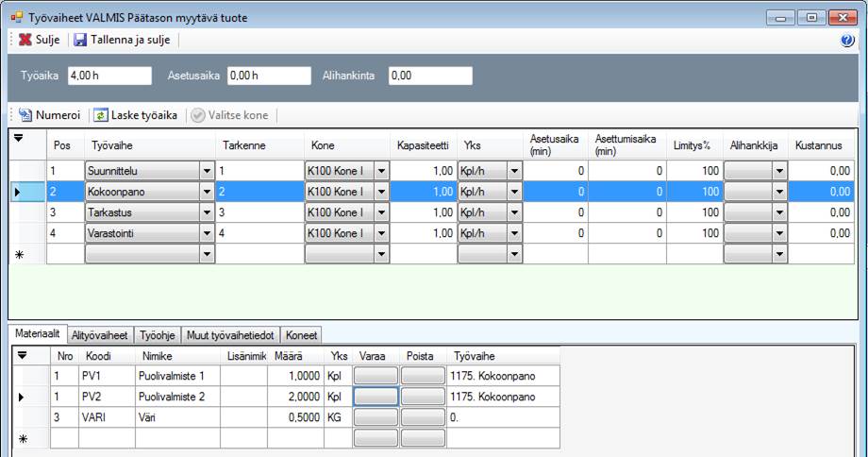Open Alihankkija dropdown in Suunnittelu row
The image size is (868, 457).
[779, 171]
